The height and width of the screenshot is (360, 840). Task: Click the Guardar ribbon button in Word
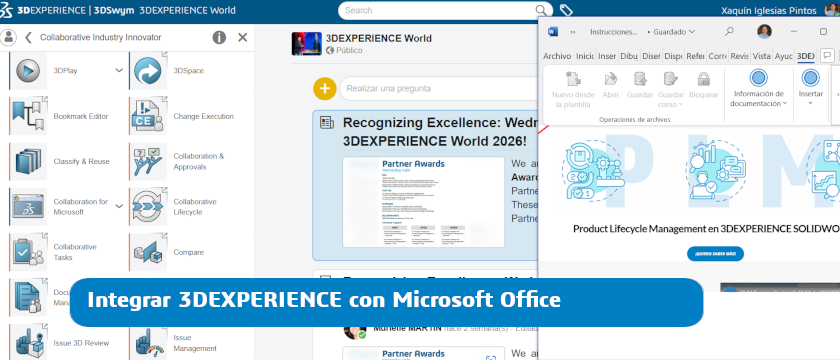point(640,86)
